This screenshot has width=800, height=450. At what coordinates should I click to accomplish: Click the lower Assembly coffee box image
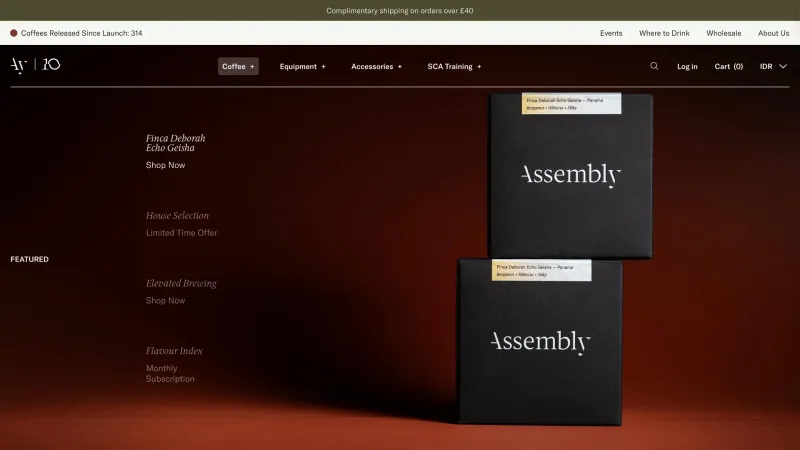(540, 342)
